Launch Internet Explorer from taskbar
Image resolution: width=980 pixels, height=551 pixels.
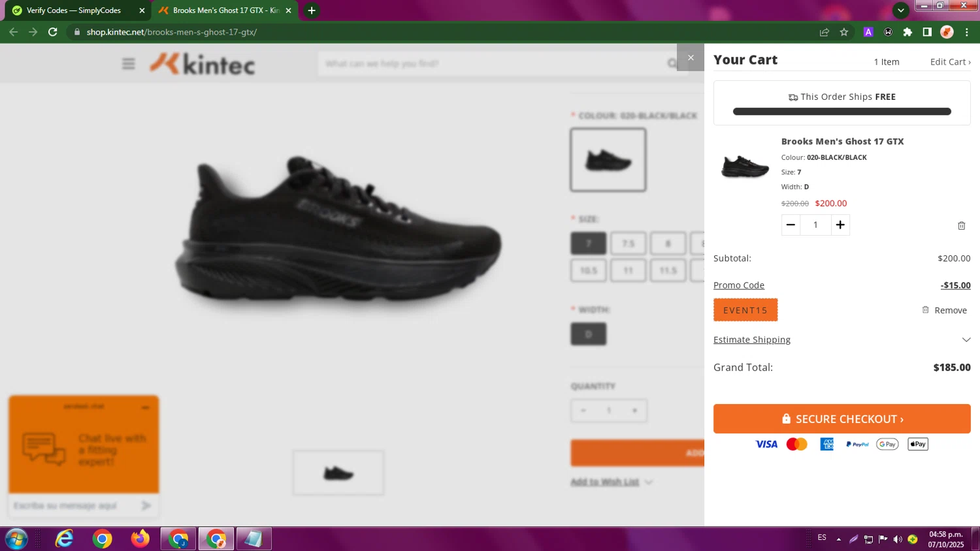tap(64, 539)
